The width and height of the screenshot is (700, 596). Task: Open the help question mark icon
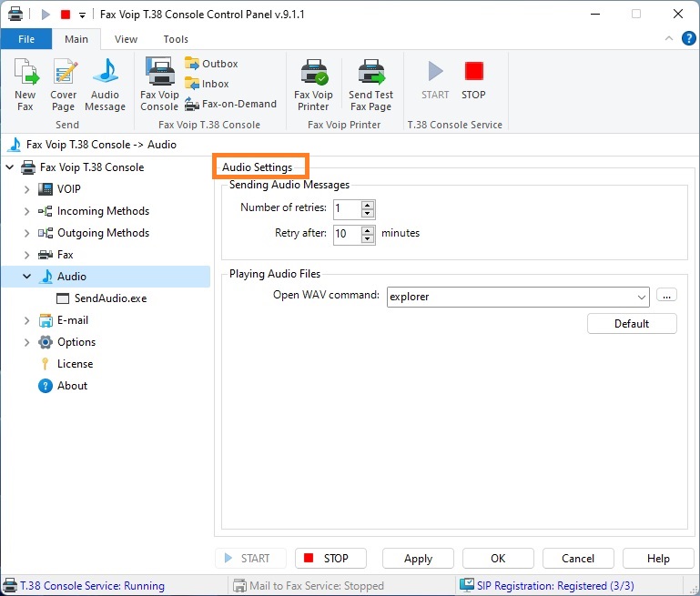pyautogui.click(x=688, y=38)
